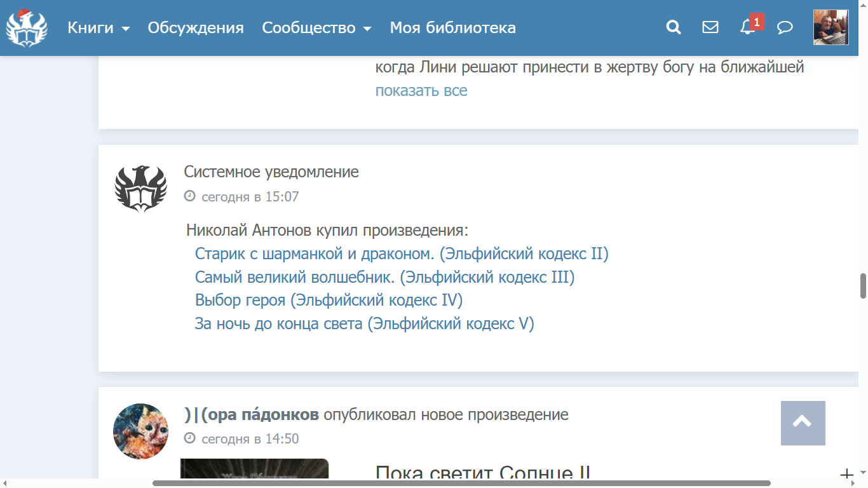Expand the Книги dropdown menu
Image resolution: width=868 pixels, height=488 pixels.
tap(98, 28)
